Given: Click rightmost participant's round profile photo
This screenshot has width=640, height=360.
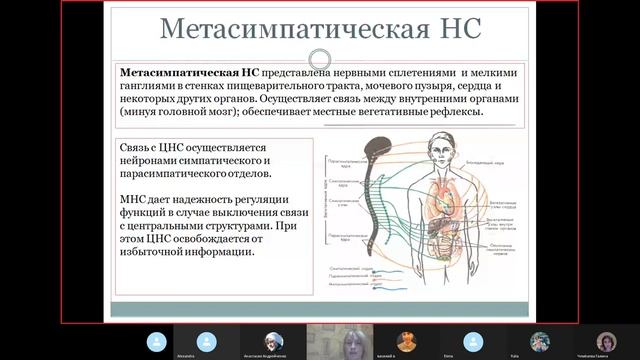Looking at the screenshot, I should pyautogui.click(x=606, y=342).
